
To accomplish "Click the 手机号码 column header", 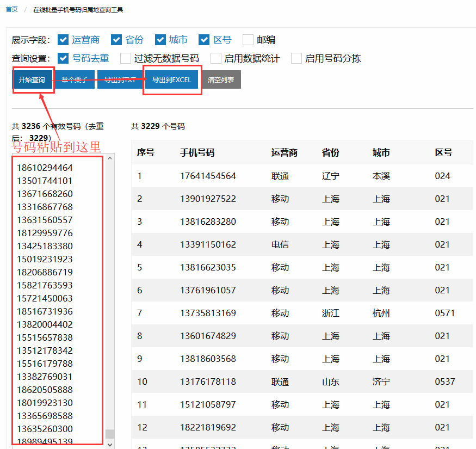I will point(197,152).
